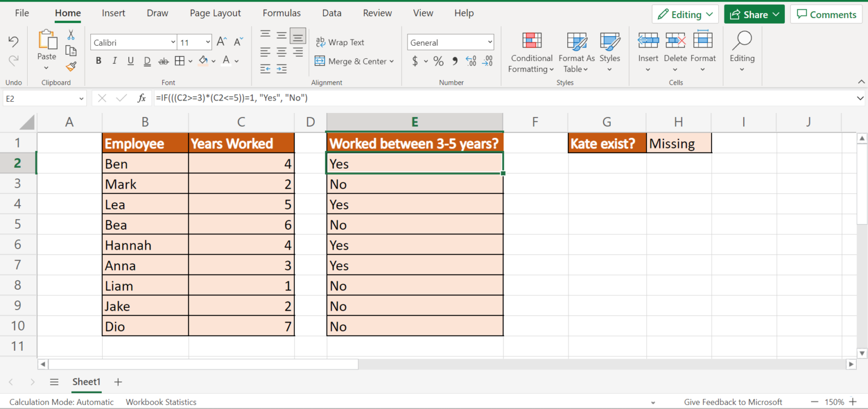Open the Comments pane button
Viewport: 868px width, 409px height.
coord(826,15)
